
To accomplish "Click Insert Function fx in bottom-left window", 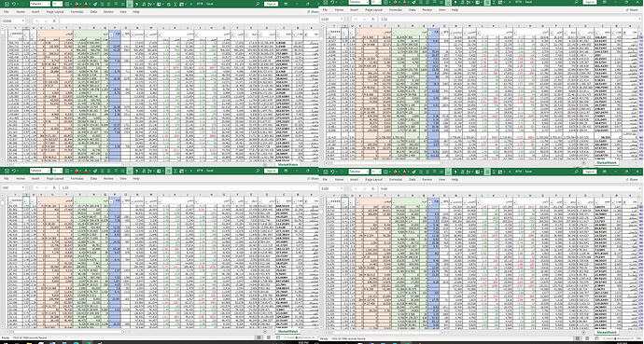I will [54, 187].
